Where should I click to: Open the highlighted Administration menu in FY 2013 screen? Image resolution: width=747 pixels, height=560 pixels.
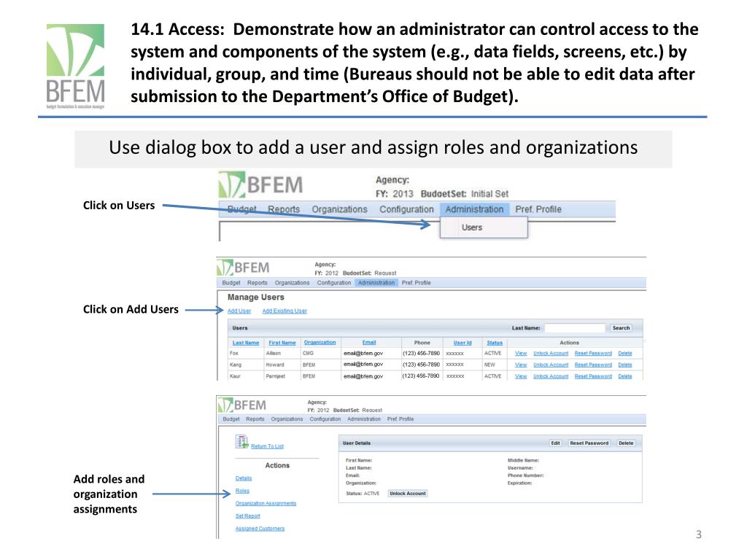click(x=474, y=209)
